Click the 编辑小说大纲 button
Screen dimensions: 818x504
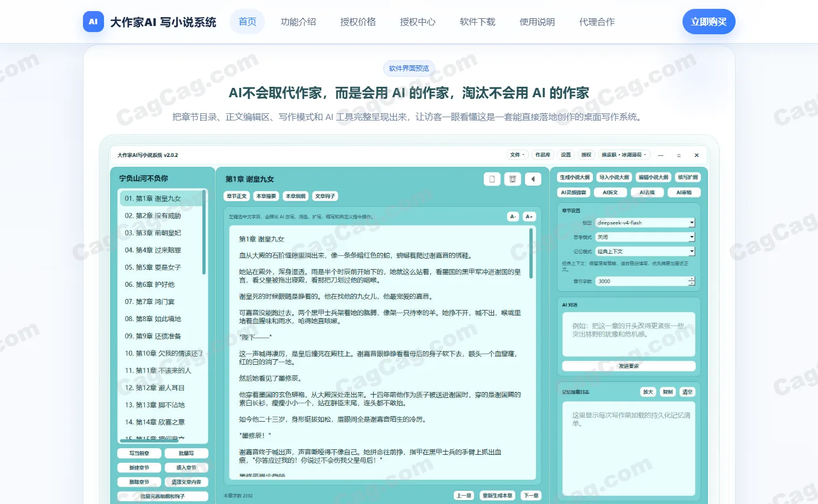pos(653,177)
